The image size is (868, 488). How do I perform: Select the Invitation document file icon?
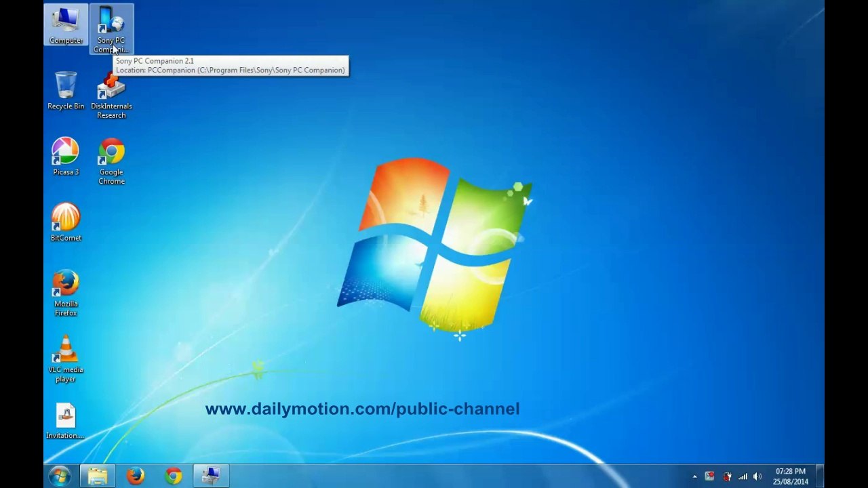coord(66,420)
